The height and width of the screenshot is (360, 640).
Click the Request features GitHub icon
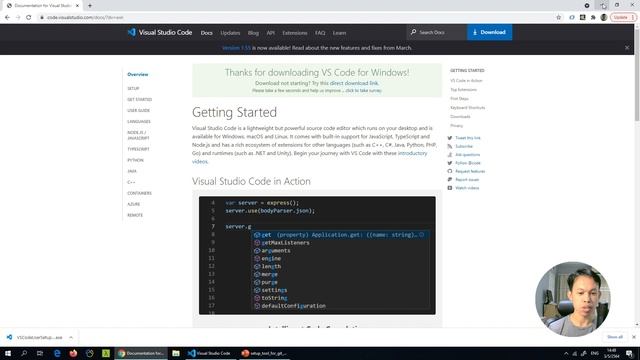[450, 171]
